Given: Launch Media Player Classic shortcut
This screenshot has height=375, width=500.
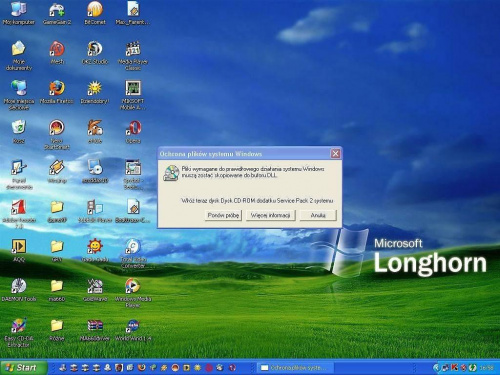Looking at the screenshot, I should click(x=133, y=56).
